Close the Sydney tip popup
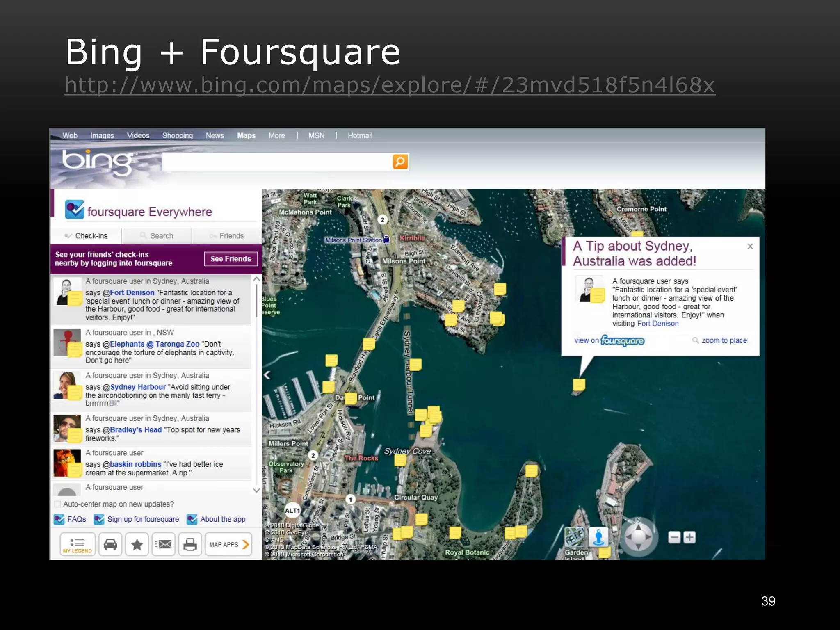The image size is (840, 630). [x=750, y=246]
